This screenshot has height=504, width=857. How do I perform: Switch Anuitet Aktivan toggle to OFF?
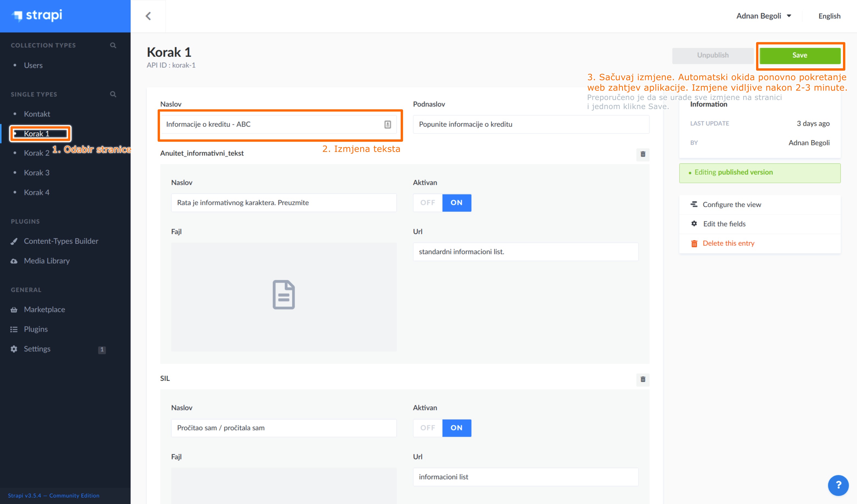click(428, 202)
